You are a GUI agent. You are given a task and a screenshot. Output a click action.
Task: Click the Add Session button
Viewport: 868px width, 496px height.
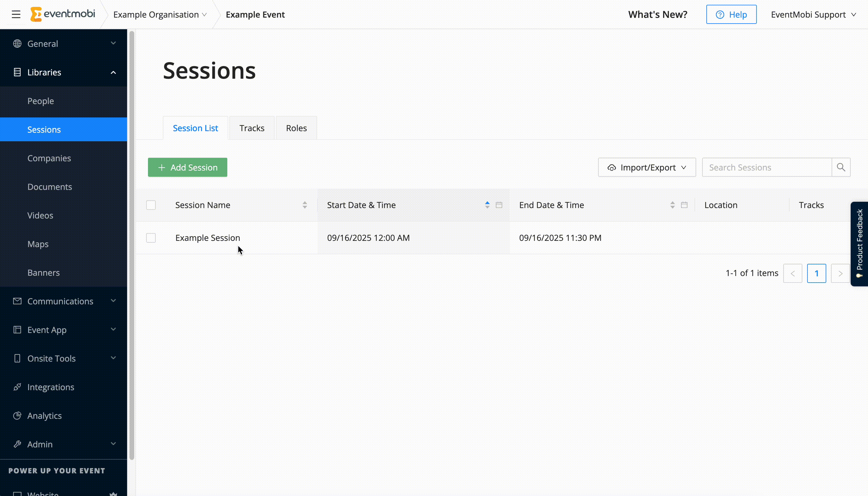tap(187, 167)
